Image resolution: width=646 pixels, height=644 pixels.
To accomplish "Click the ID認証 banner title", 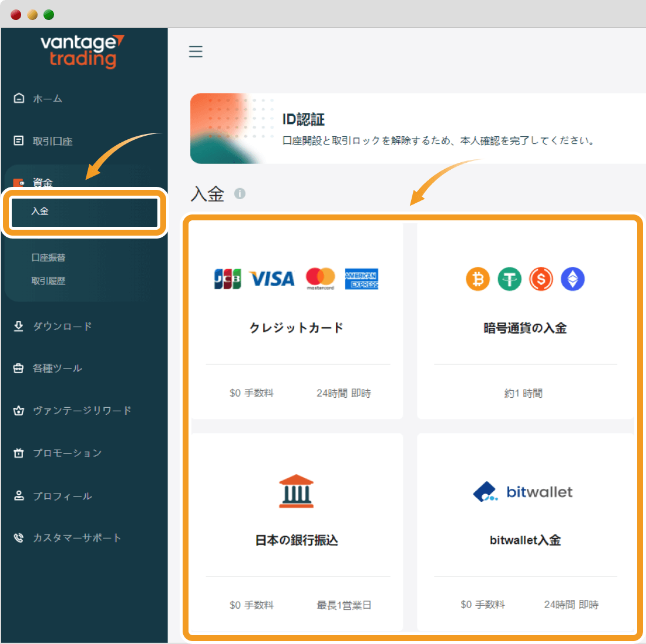I will point(304,119).
